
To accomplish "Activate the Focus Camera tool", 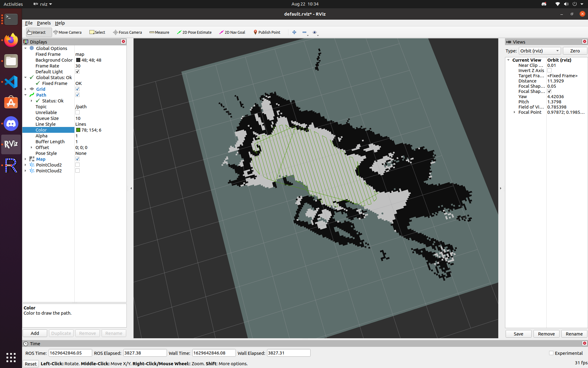I will 127,32.
